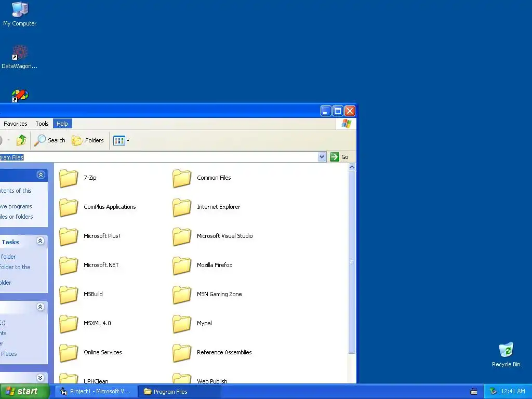Click the 've programs' task link
Viewport: 532px width, 399px height.
click(16, 206)
